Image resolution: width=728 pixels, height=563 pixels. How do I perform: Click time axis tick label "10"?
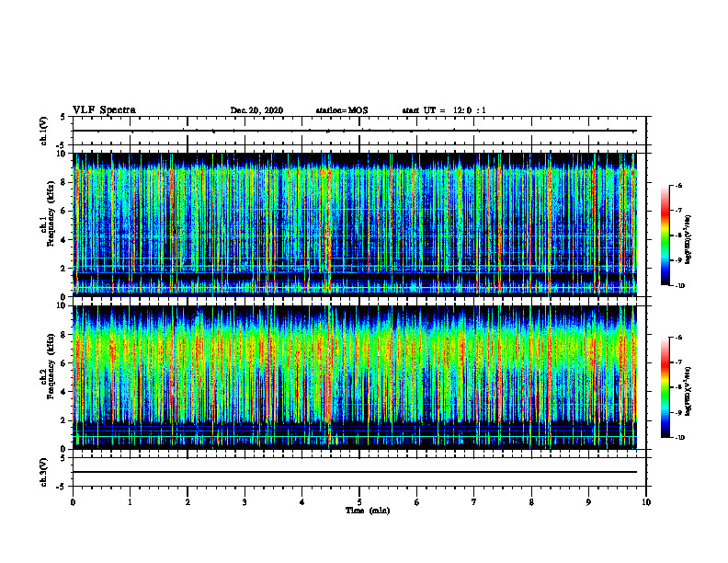pyautogui.click(x=646, y=502)
